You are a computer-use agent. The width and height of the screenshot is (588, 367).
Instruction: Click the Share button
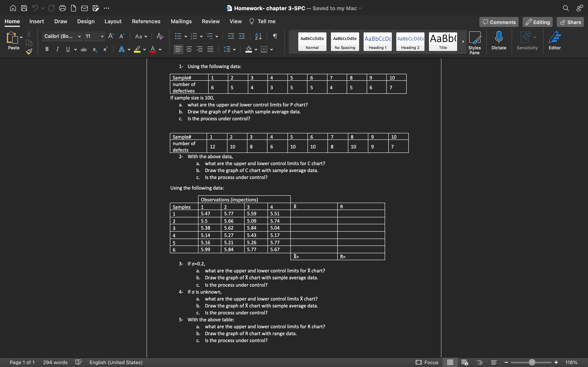[570, 22]
